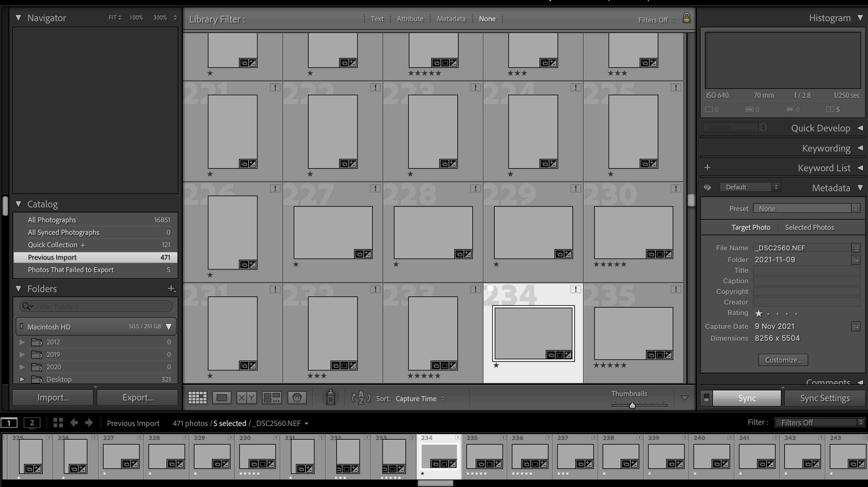Open the Filters Off dropdown above the filmstrip
This screenshot has height=487, width=868.
point(819,422)
